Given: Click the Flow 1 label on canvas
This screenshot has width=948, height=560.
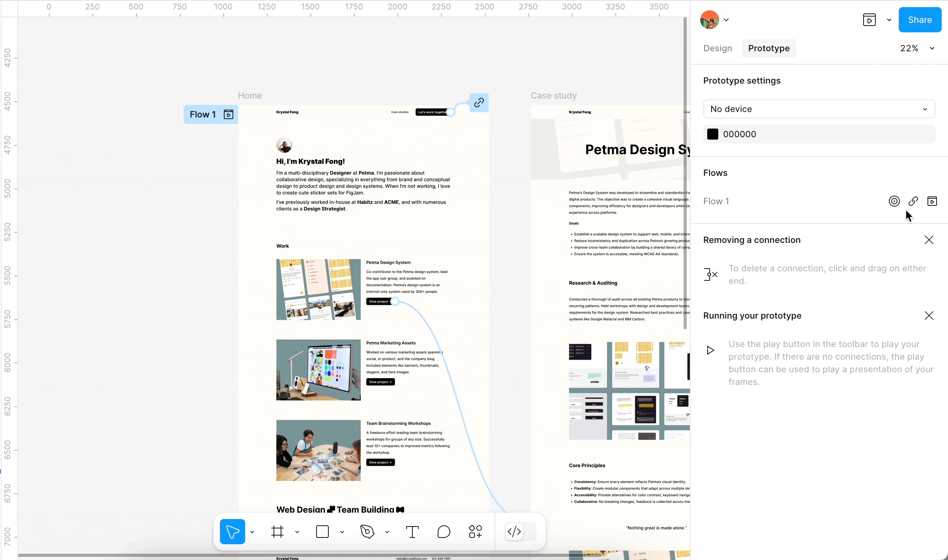Looking at the screenshot, I should click(x=203, y=114).
